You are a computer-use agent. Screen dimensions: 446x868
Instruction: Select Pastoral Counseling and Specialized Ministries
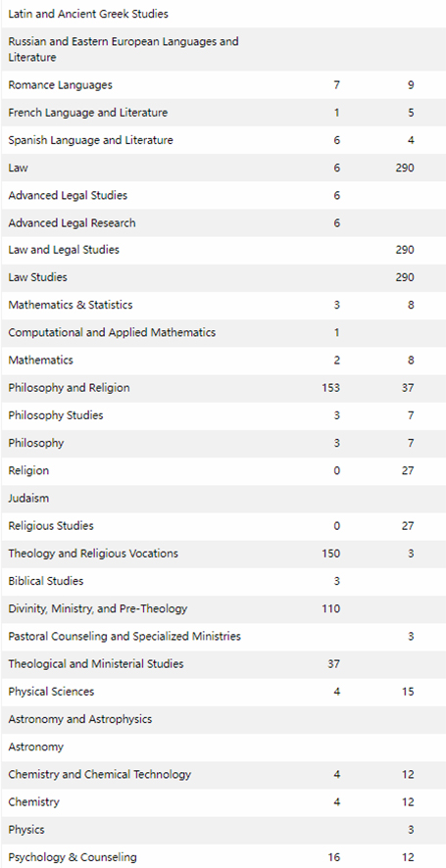click(x=124, y=637)
